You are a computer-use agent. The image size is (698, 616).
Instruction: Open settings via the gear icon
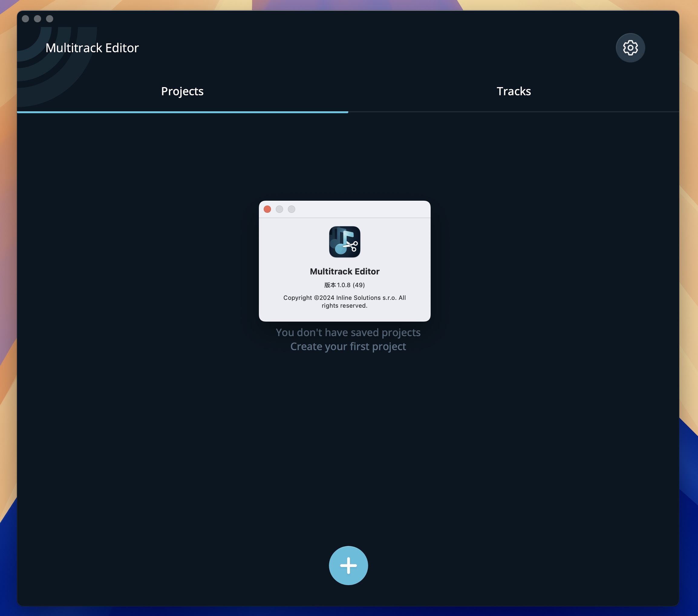[x=630, y=48]
